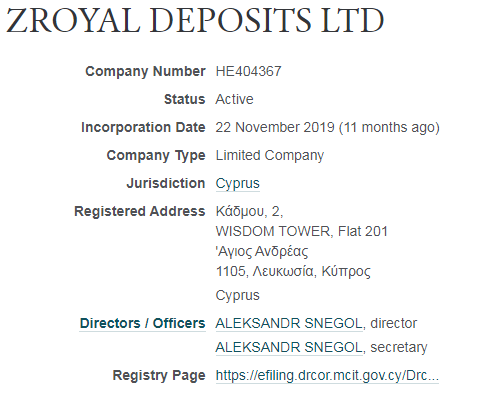Click the Incorporation Date label
This screenshot has height=398, width=503.
pos(143,127)
